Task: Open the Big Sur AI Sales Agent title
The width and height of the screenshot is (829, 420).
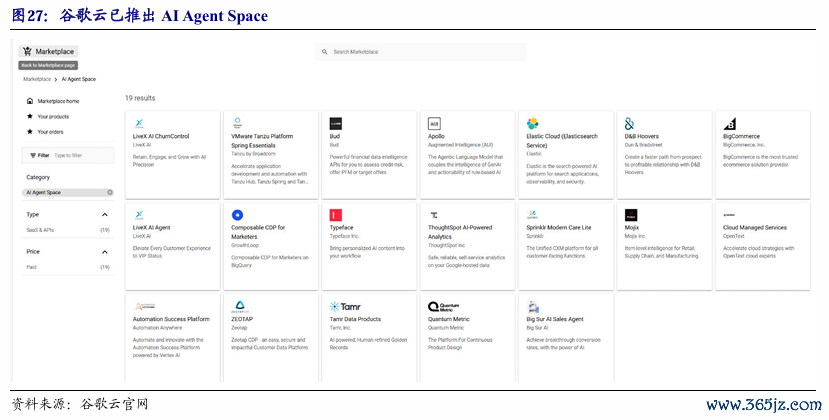Action: [555, 319]
